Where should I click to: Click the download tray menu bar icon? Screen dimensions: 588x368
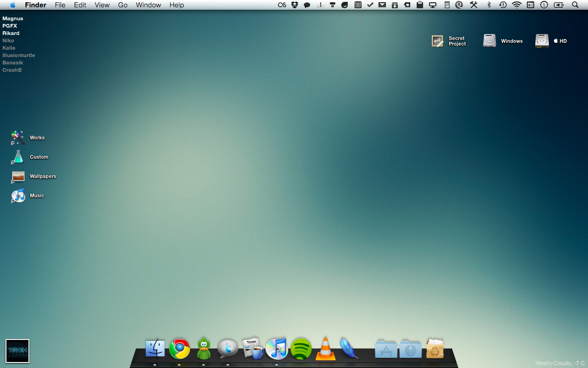click(x=395, y=5)
